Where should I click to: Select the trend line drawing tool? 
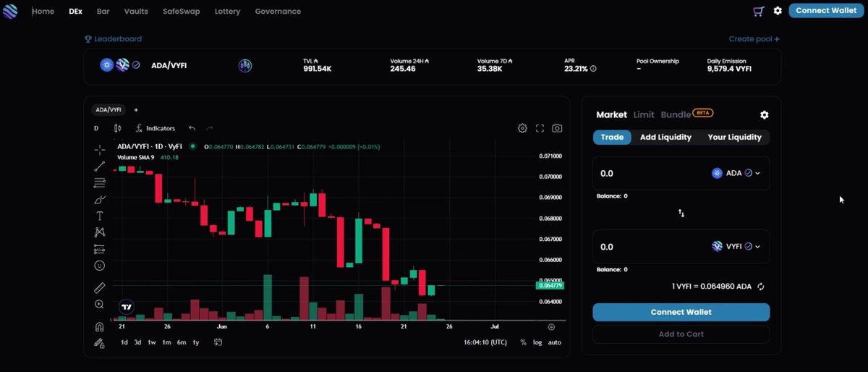(x=100, y=166)
